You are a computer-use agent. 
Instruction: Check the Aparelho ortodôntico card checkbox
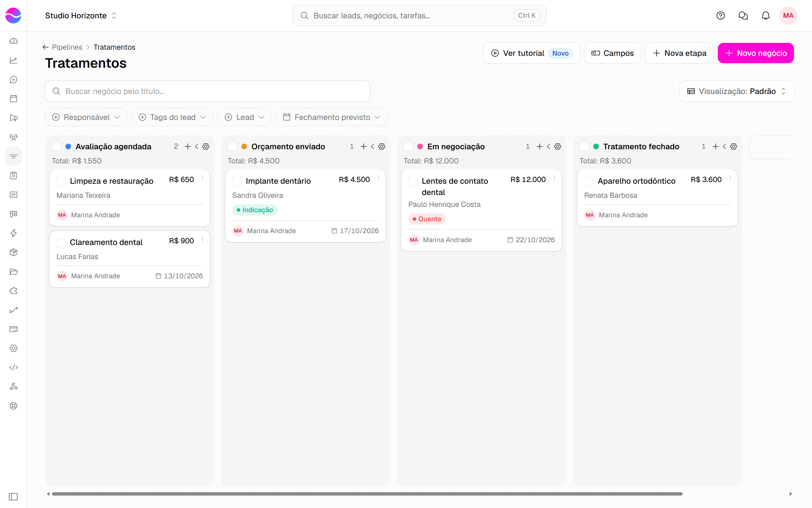tap(588, 182)
